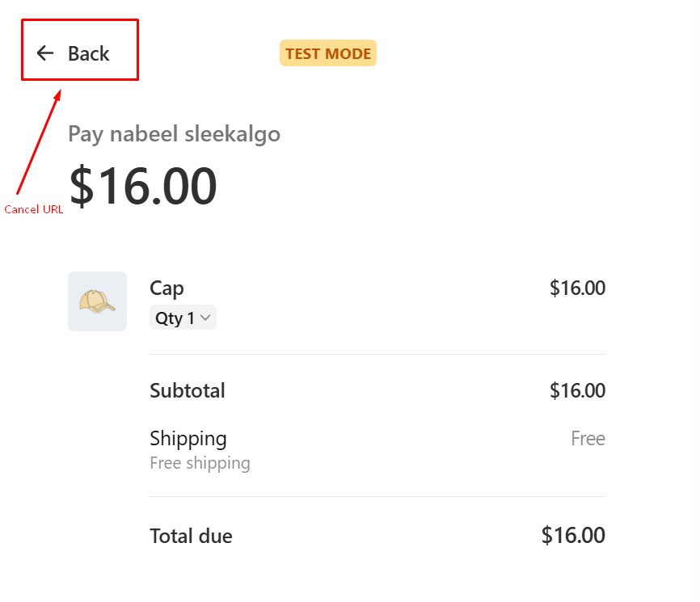Select the Cap product name
This screenshot has width=700, height=602.
[167, 288]
